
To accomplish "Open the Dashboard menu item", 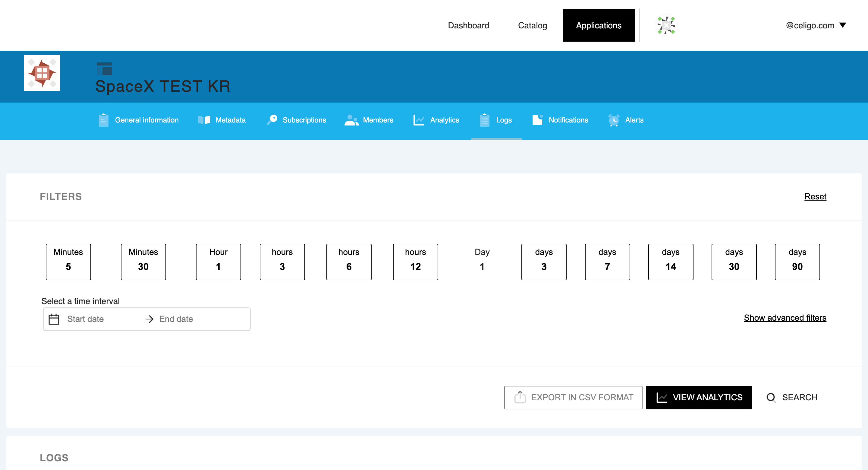I will 468,25.
